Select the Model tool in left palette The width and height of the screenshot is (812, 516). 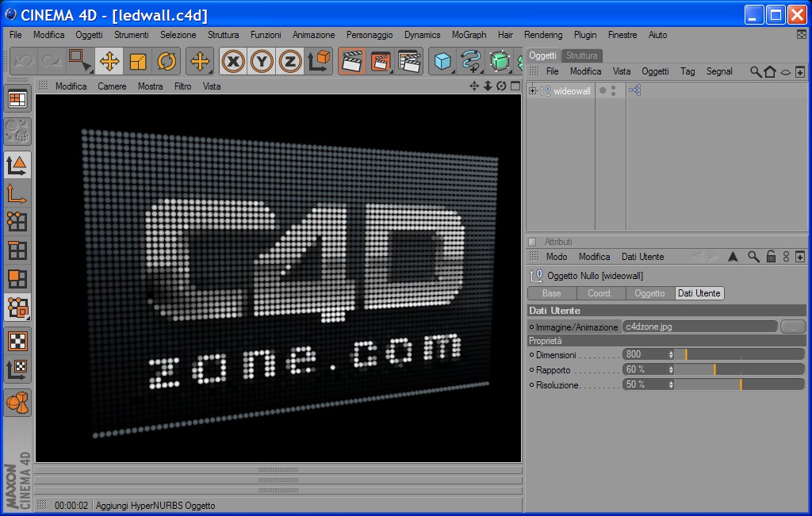[x=17, y=166]
